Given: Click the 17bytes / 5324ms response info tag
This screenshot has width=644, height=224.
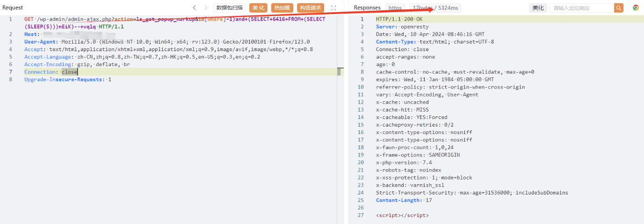Looking at the screenshot, I should click(x=435, y=8).
